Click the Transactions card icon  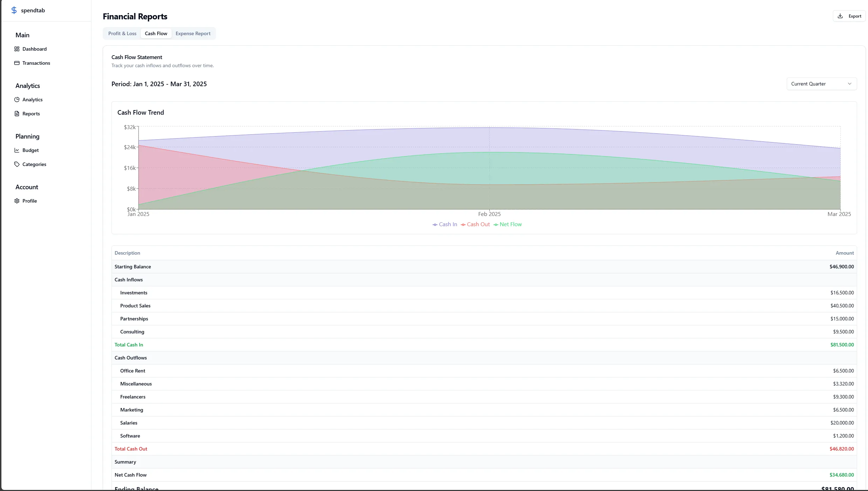pos(17,63)
